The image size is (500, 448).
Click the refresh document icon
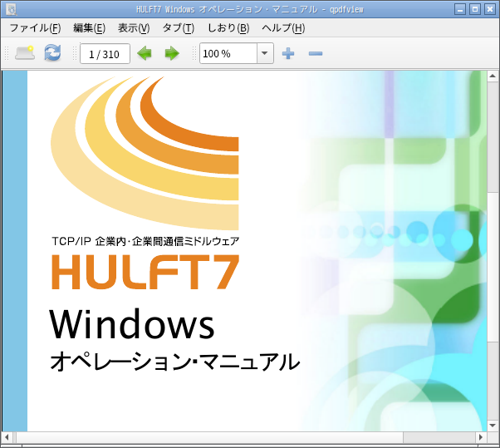click(52, 53)
